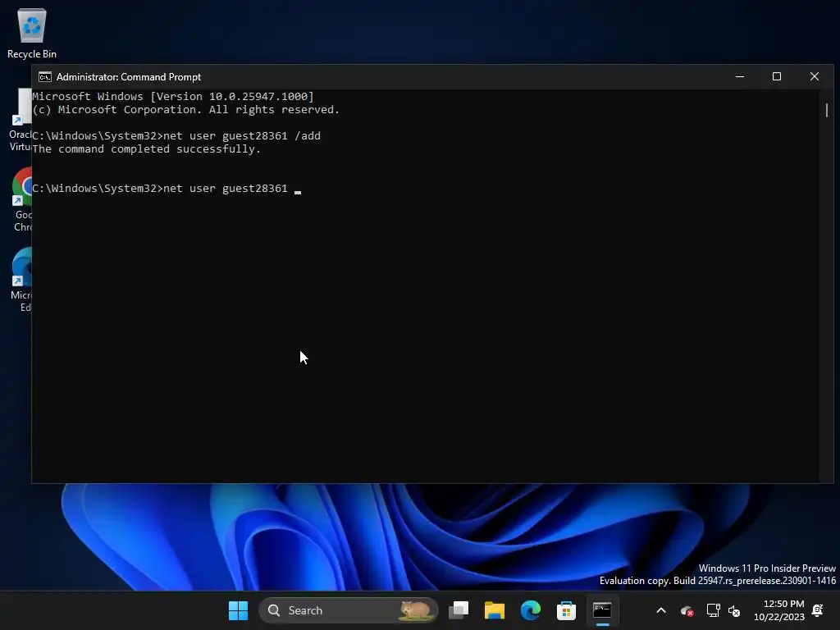Screen dimensions: 840x630
Task: Click the text 'The command completed successfully.'
Action: [146, 149]
